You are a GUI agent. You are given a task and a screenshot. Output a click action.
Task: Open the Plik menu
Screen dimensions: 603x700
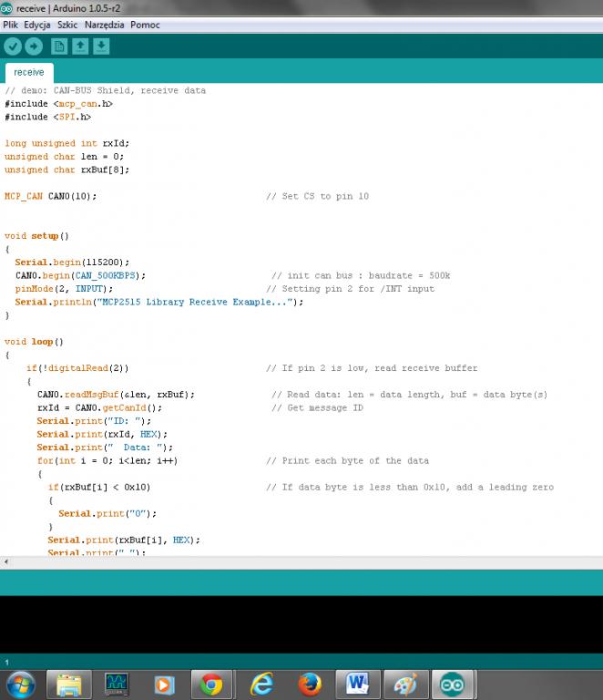pos(10,25)
